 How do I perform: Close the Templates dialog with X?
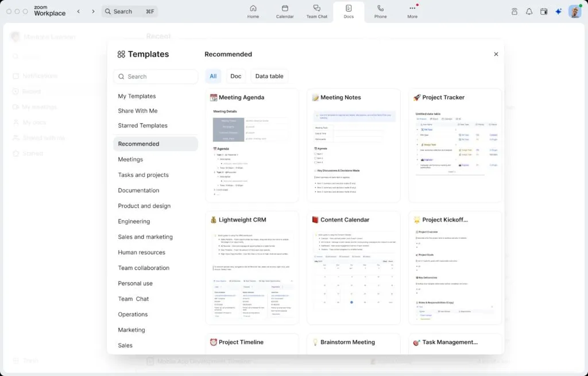496,54
